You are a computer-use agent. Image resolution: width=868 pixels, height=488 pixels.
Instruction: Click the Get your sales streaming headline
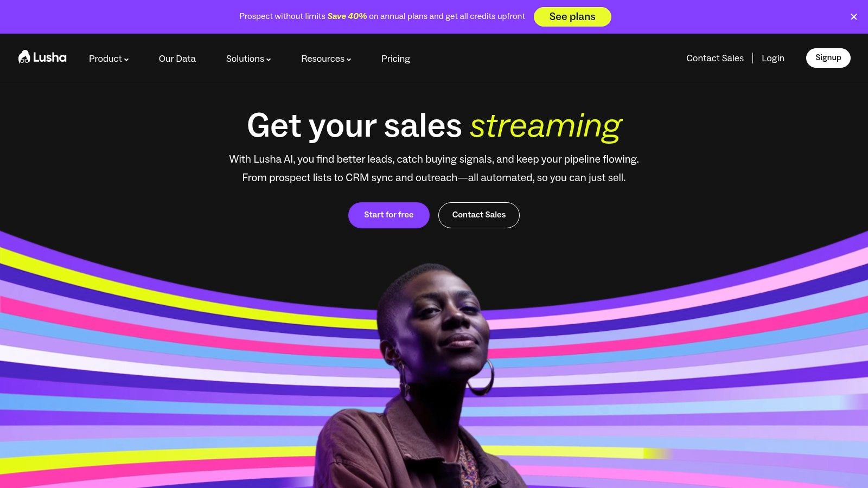point(434,126)
